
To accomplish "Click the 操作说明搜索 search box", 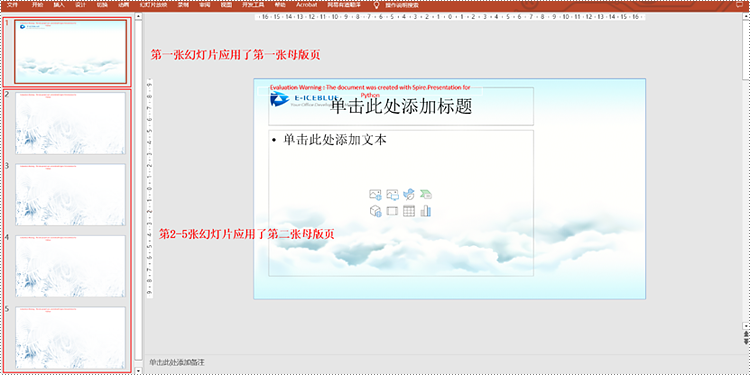I will [402, 5].
